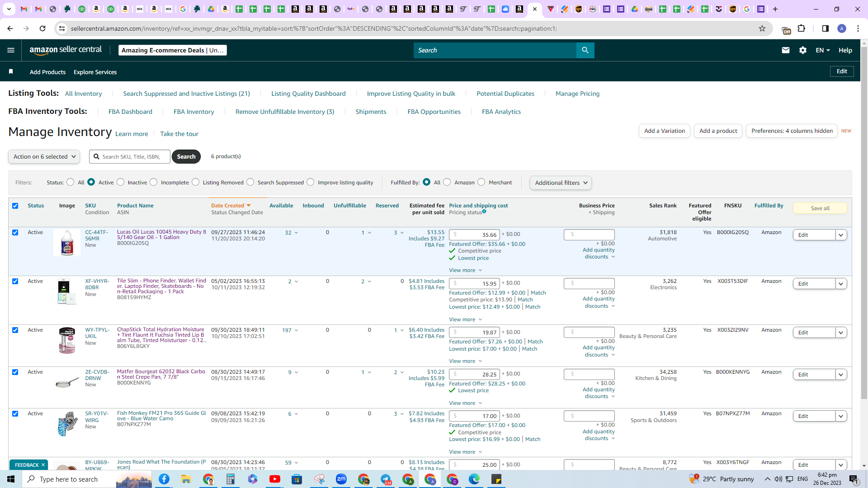Open a new browser tab
868x488 pixels.
click(x=775, y=9)
